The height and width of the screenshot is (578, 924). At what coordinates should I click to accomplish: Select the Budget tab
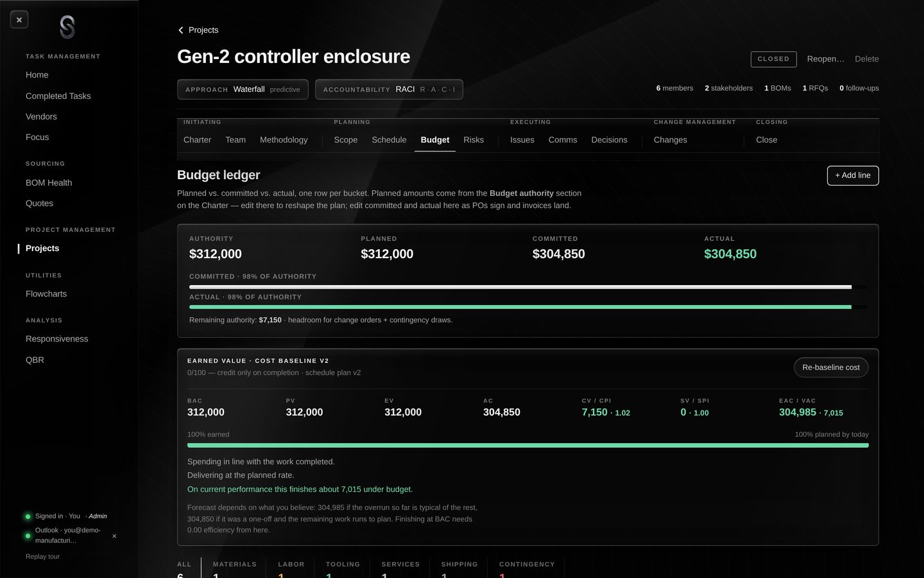435,140
